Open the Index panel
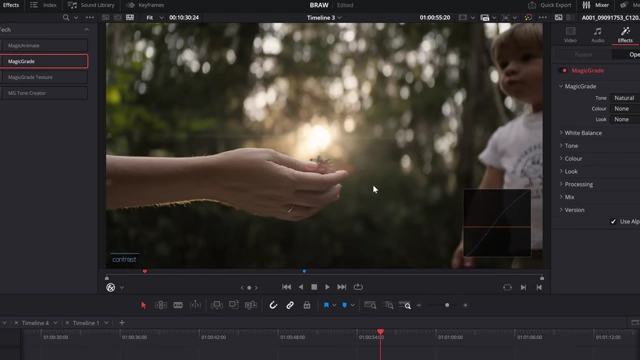This screenshot has width=640, height=360. (x=44, y=5)
